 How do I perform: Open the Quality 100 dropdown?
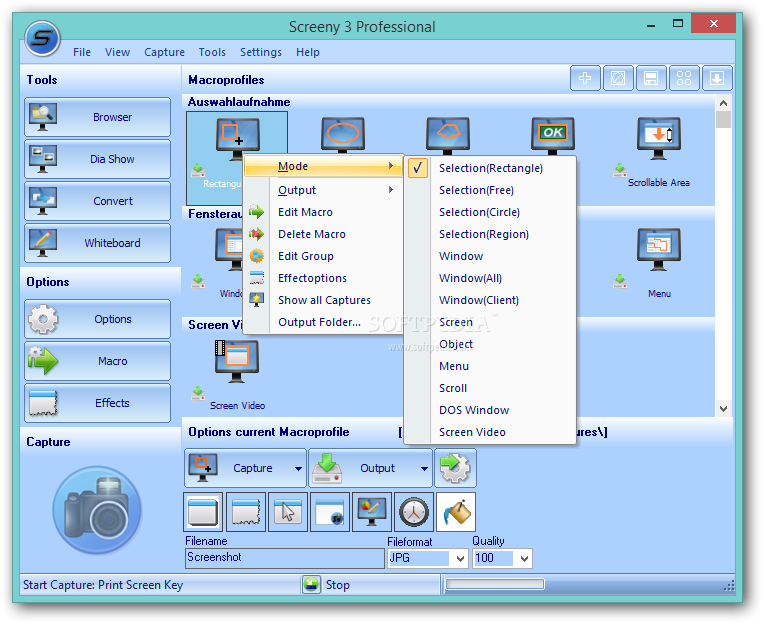click(524, 558)
